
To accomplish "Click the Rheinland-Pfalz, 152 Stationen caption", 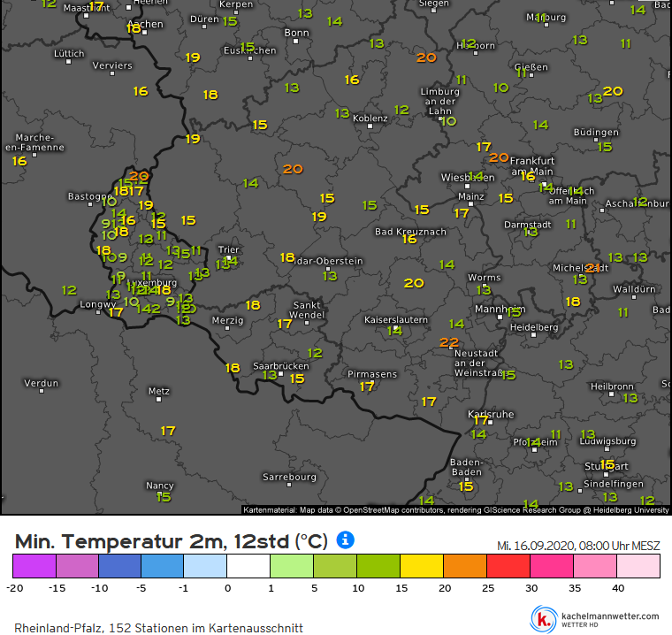I will (x=158, y=628).
